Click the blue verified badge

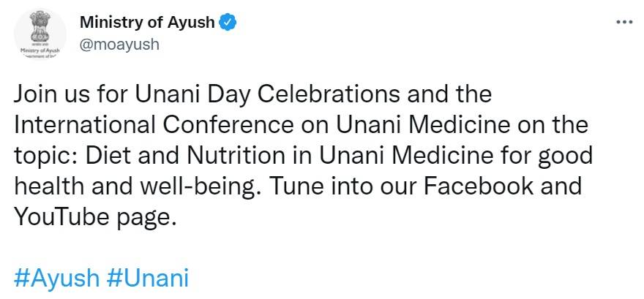(x=229, y=23)
